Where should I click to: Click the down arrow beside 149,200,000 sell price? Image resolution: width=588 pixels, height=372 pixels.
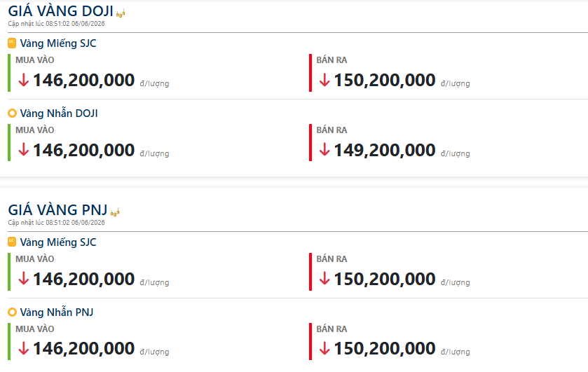pos(324,150)
